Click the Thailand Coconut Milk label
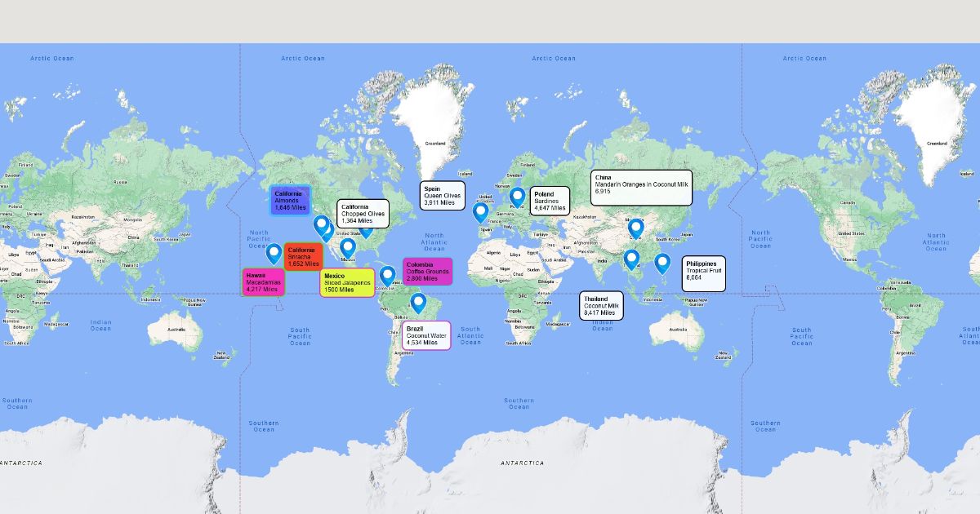The height and width of the screenshot is (514, 980). tap(601, 306)
